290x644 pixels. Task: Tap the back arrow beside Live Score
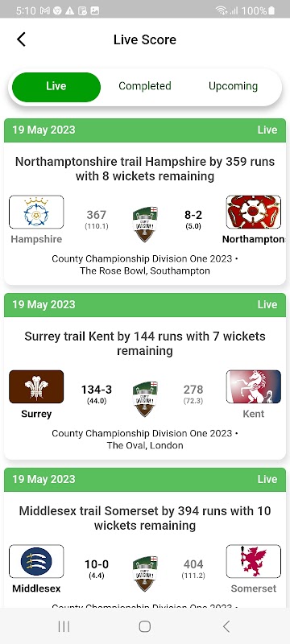tap(21, 39)
